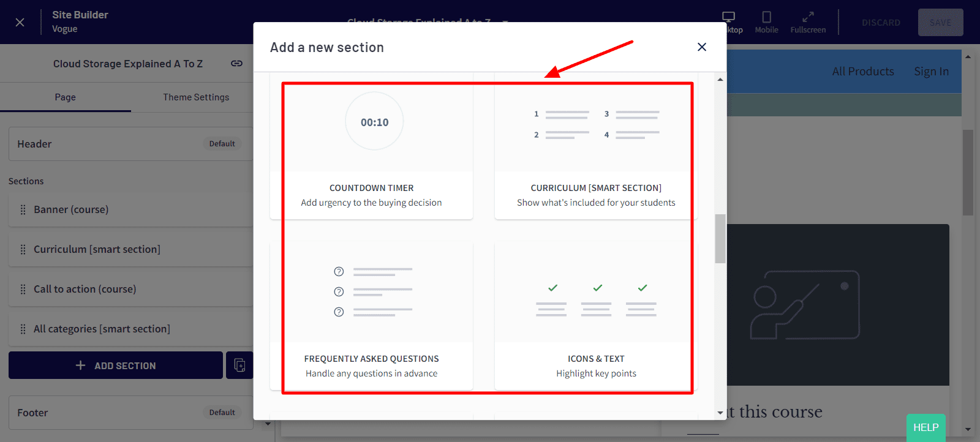
Task: Click the dialog scrollbar thumb
Action: (x=720, y=239)
